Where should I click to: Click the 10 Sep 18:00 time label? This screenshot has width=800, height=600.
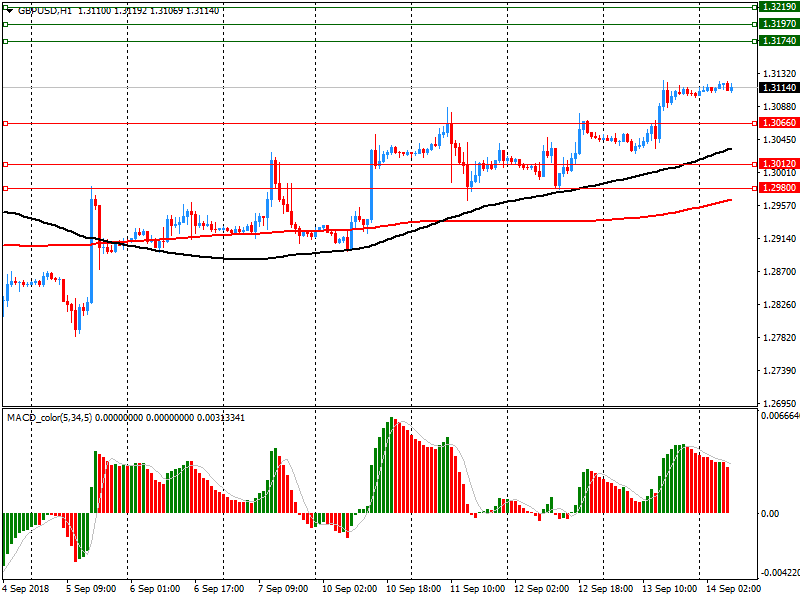413,589
